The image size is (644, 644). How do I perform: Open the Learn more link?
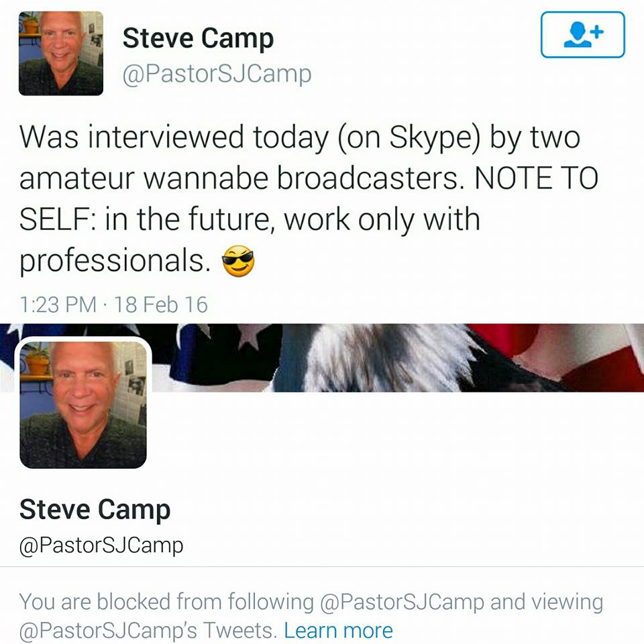pyautogui.click(x=338, y=631)
